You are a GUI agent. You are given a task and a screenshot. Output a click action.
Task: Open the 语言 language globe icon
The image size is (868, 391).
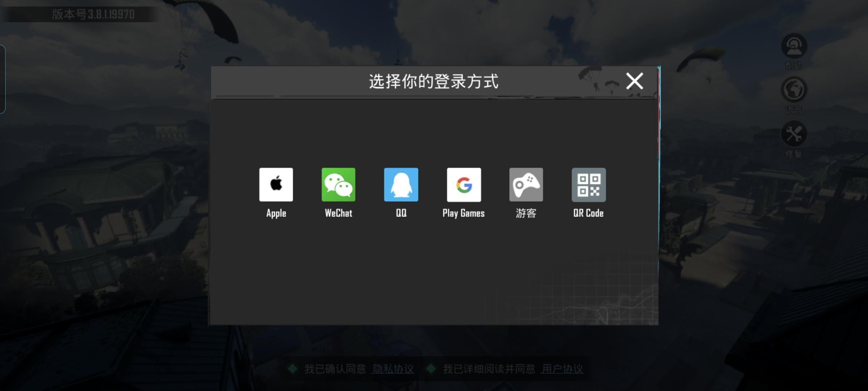click(x=794, y=90)
